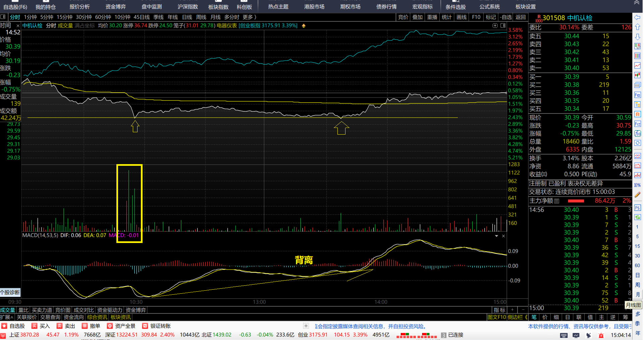644x340 pixels.
Task: Click the keyboard icon in status bar
Action: [564, 335]
